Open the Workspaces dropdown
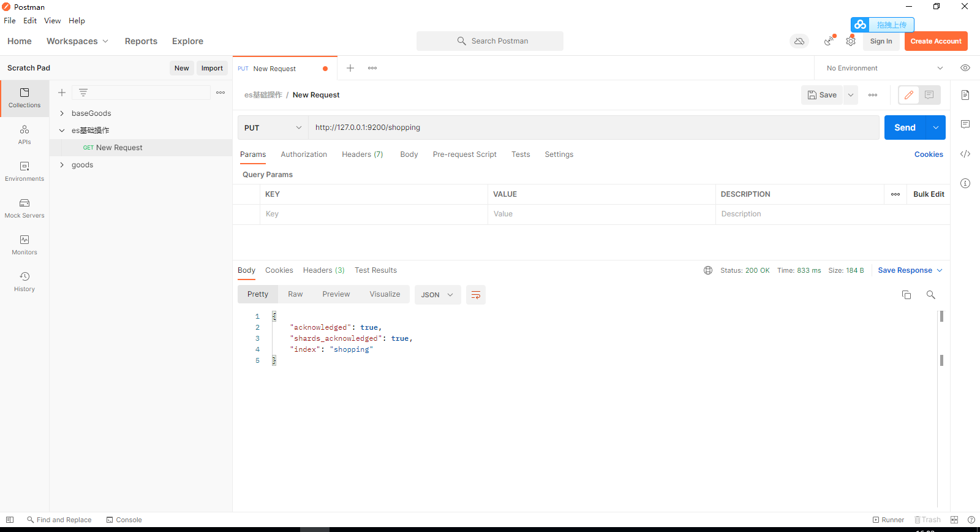This screenshot has width=980, height=532. (77, 41)
